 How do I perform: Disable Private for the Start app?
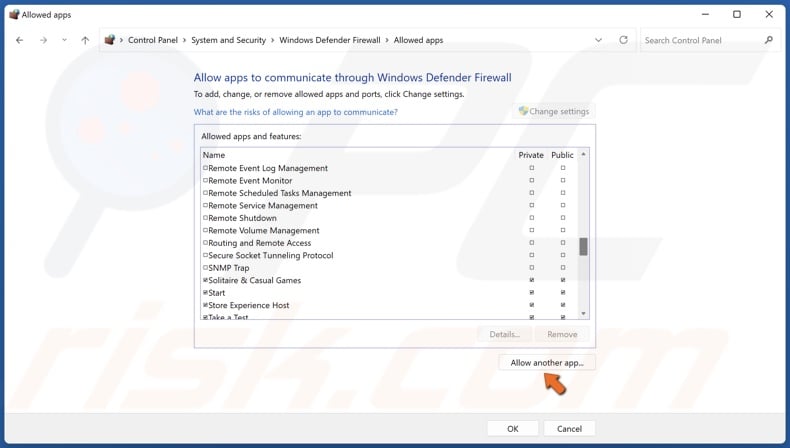click(532, 292)
